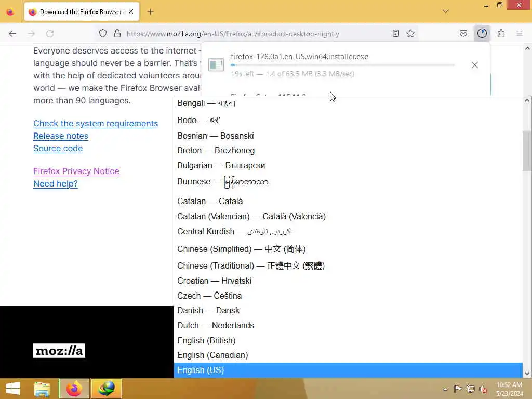Click the forward navigation arrow
532x399 pixels.
pos(31,34)
